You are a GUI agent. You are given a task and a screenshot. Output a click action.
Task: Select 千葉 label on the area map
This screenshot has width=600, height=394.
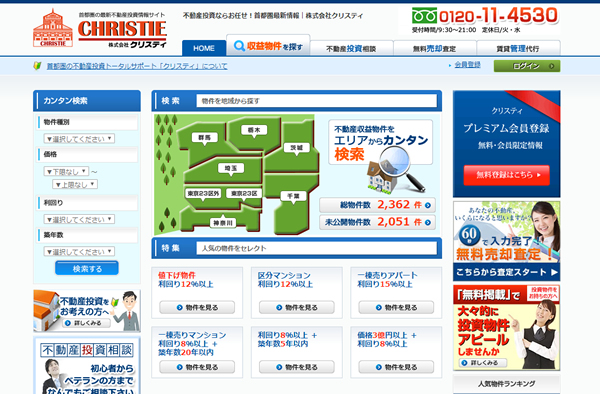[x=293, y=196]
